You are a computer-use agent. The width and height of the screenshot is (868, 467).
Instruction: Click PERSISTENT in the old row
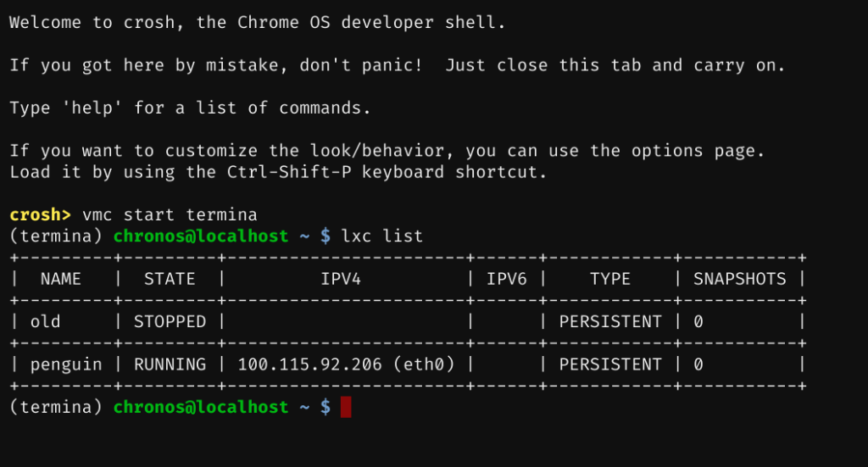click(610, 322)
